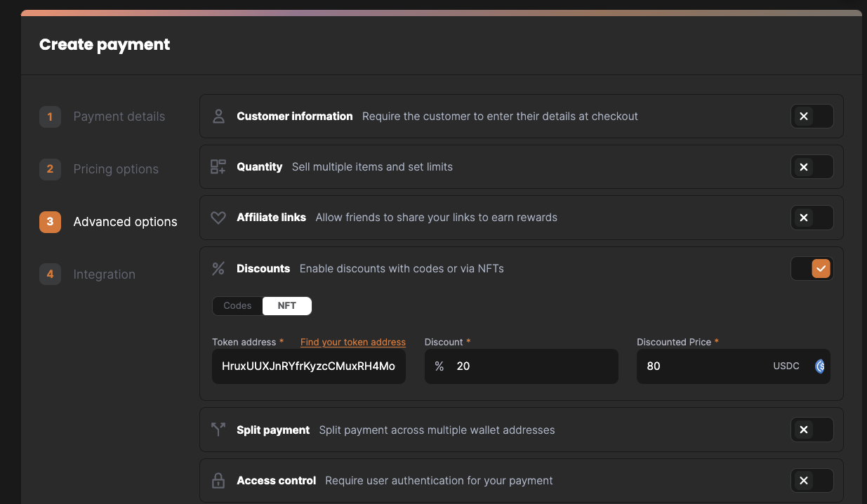Click the USDC coin icon
867x504 pixels.
click(820, 366)
